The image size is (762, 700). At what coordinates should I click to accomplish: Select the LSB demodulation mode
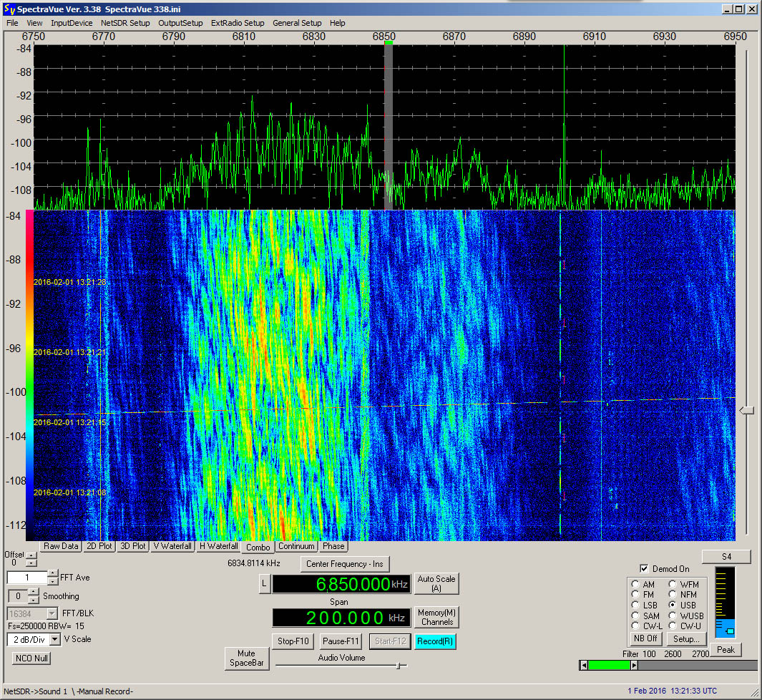[635, 605]
